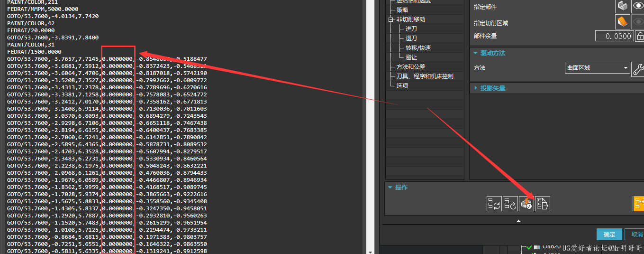Click the line FEDRAT/1500.0000
This screenshot has width=644, height=254.
point(34,52)
